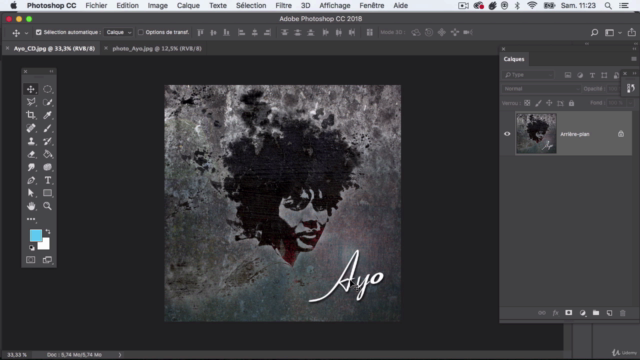Screen dimensions: 640x360
Task: Filter layers by text type
Action: click(592, 75)
